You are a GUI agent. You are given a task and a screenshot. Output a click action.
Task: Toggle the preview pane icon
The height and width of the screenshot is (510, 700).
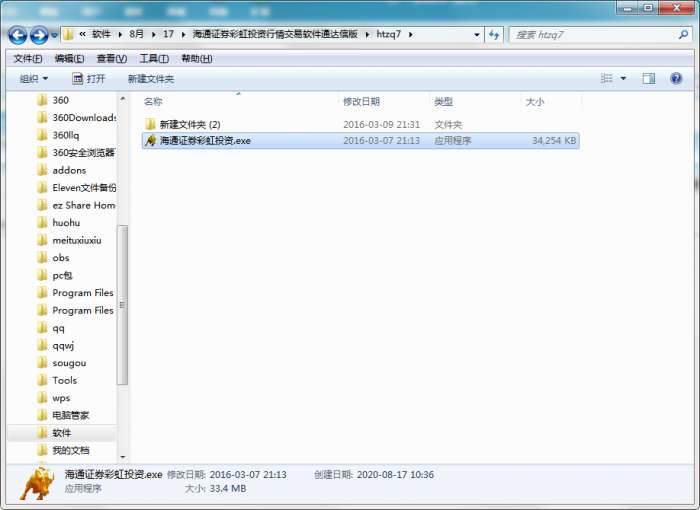click(x=649, y=79)
